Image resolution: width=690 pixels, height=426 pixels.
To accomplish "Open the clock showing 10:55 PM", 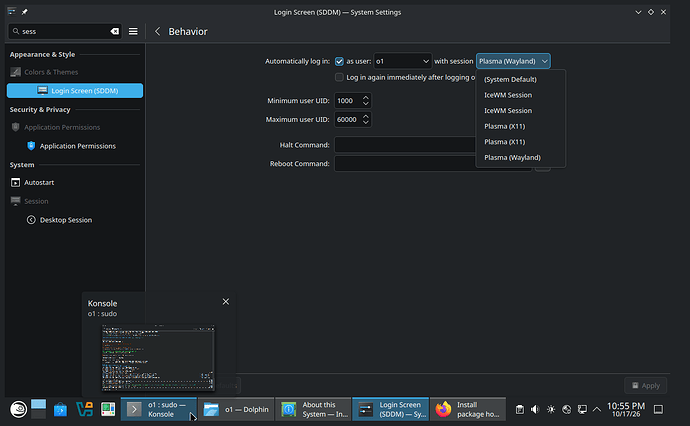I will pyautogui.click(x=626, y=409).
